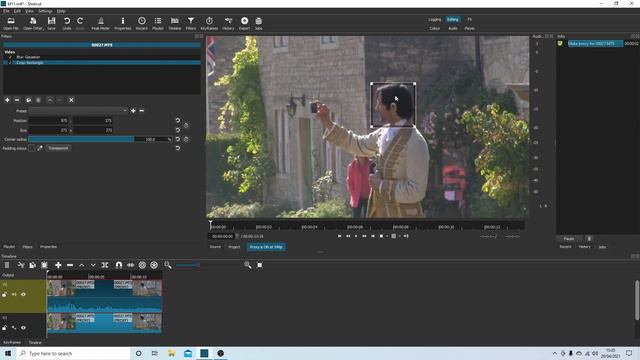Open the Preset dropdown
This screenshot has height=360, width=640.
pos(78,111)
